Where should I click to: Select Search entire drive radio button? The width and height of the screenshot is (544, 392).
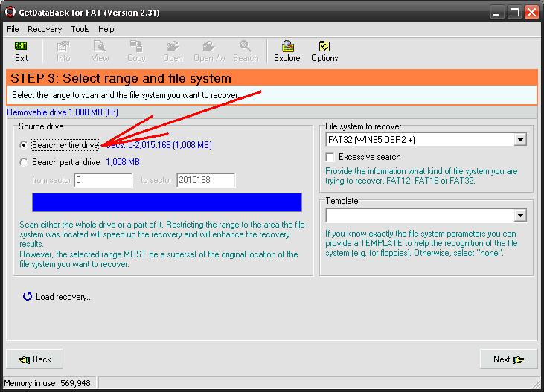[x=24, y=144]
